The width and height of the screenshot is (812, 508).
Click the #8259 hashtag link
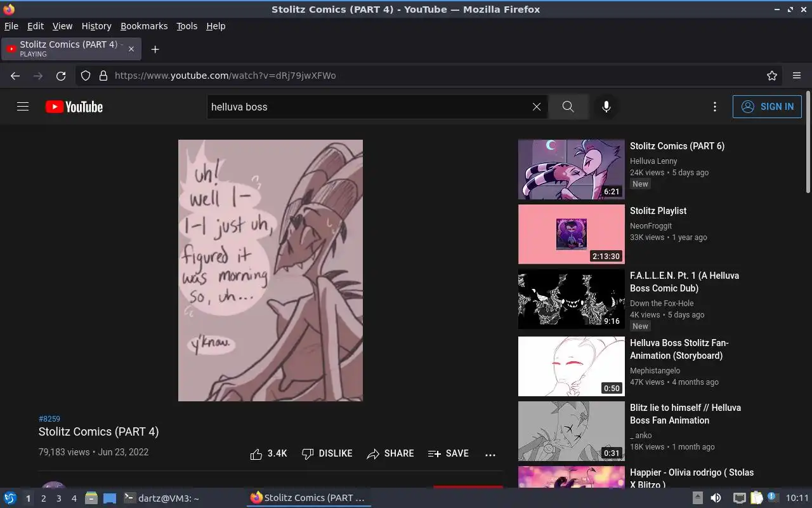(x=49, y=419)
